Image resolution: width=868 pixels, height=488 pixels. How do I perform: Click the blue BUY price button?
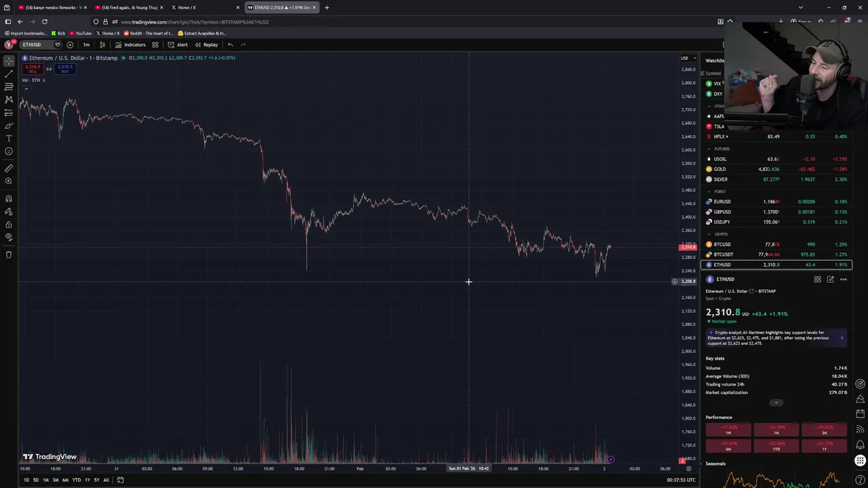[x=64, y=68]
